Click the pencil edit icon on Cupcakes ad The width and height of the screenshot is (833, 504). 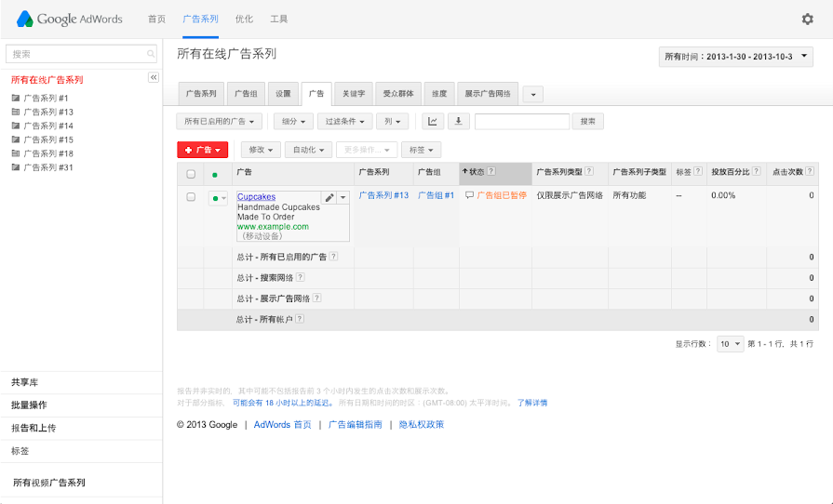[329, 197]
